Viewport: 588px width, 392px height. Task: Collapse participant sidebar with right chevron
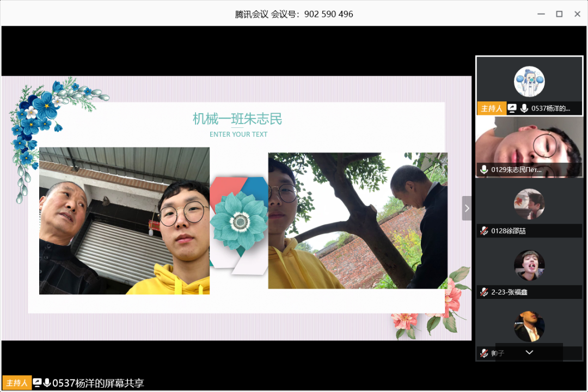point(467,208)
